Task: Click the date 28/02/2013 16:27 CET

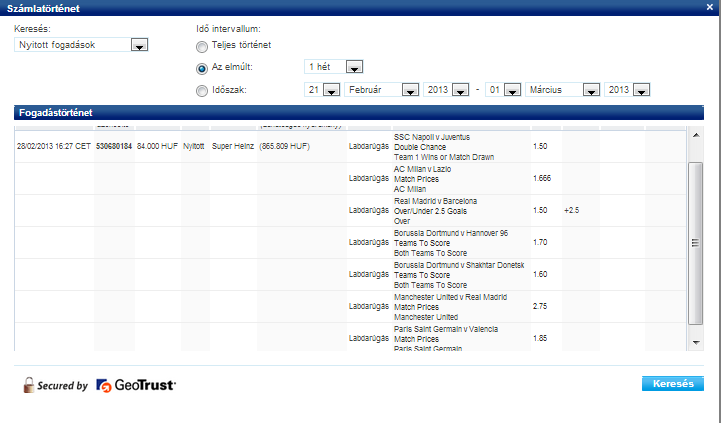Action: (54, 146)
